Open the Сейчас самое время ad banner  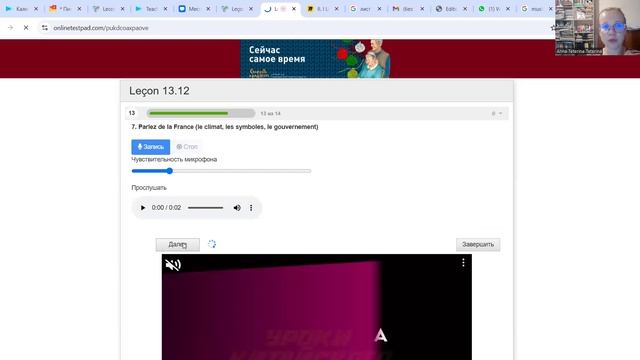[x=315, y=59]
